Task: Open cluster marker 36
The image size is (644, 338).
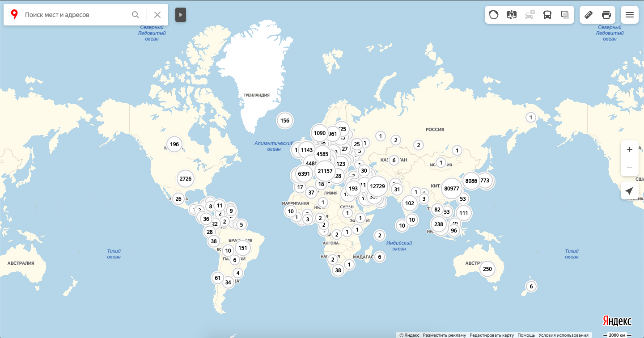Action: tap(206, 219)
